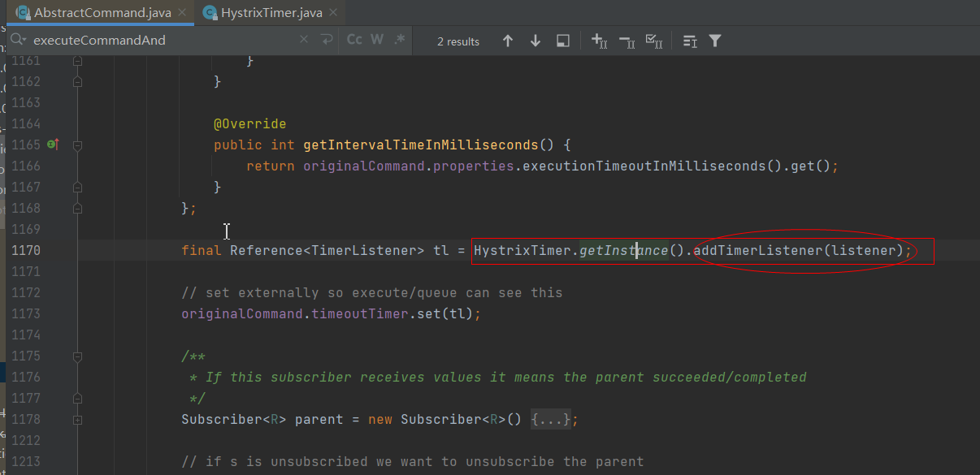The height and width of the screenshot is (475, 980).
Task: Click originalCommand on line 1173
Action: coord(242,313)
